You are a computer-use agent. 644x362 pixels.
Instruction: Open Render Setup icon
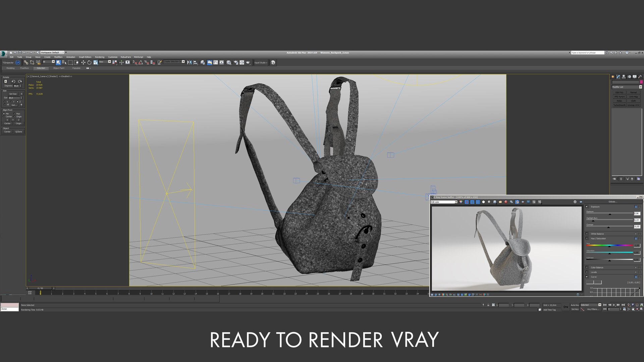(x=236, y=62)
